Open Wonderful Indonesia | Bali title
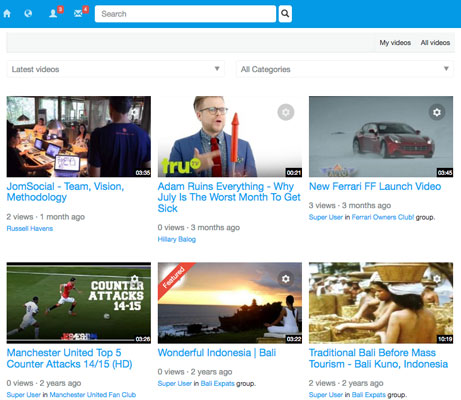This screenshot has height=400, width=461. (217, 353)
